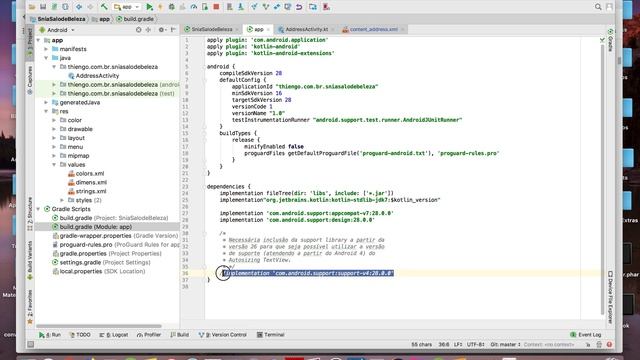Screen dimensions: 640x360
Task: Click the Back navigation arrow icon
Action: click(x=79, y=7)
